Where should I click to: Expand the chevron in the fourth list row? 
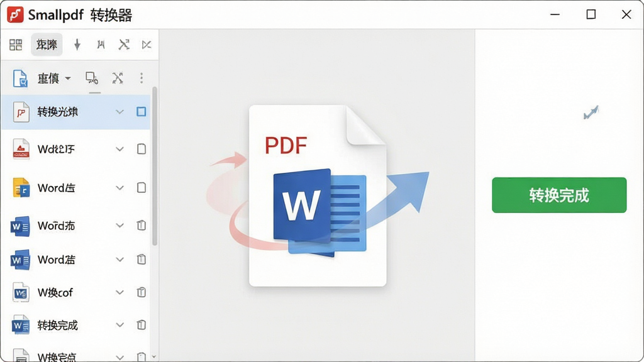point(119,226)
